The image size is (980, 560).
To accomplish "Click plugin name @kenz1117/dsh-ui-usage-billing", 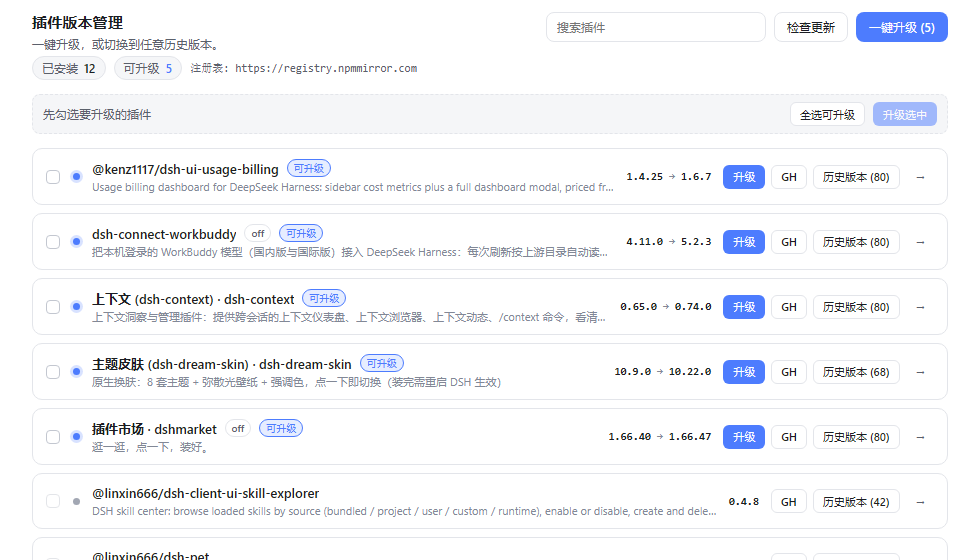I will coord(185,169).
